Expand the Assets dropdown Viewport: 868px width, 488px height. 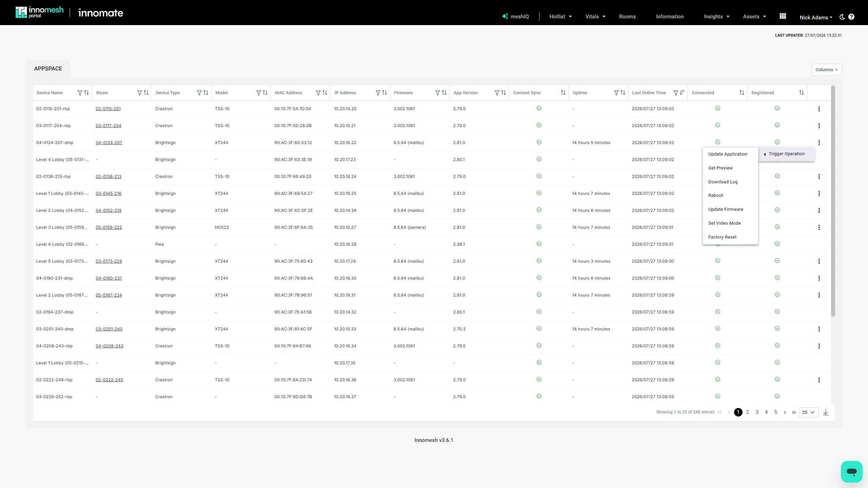click(x=754, y=17)
